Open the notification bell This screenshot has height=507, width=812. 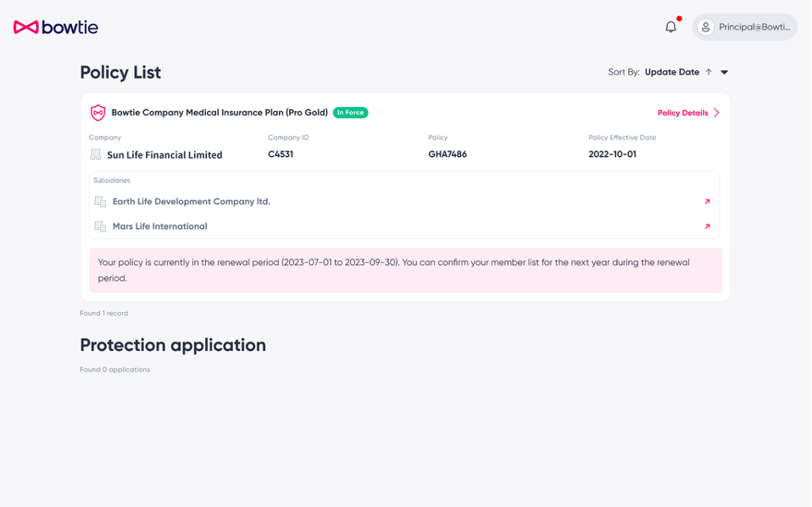click(670, 27)
